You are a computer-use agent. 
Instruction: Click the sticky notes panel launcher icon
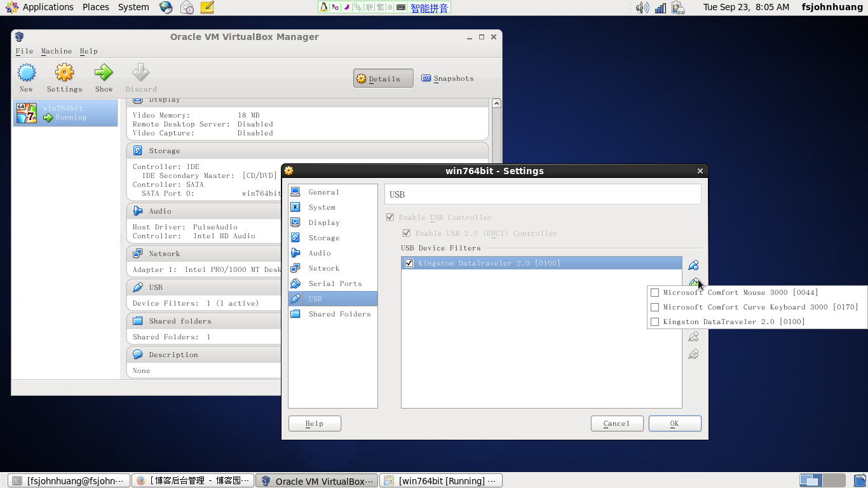pyautogui.click(x=207, y=8)
